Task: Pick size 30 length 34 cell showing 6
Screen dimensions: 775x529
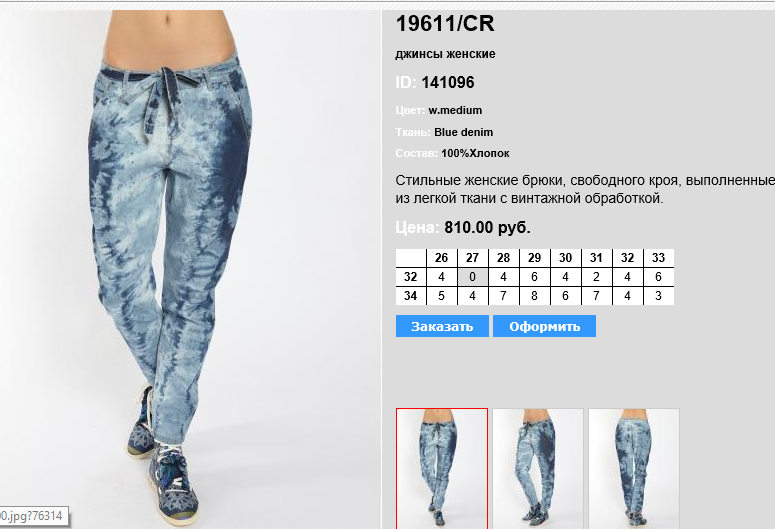Action: pyautogui.click(x=565, y=296)
